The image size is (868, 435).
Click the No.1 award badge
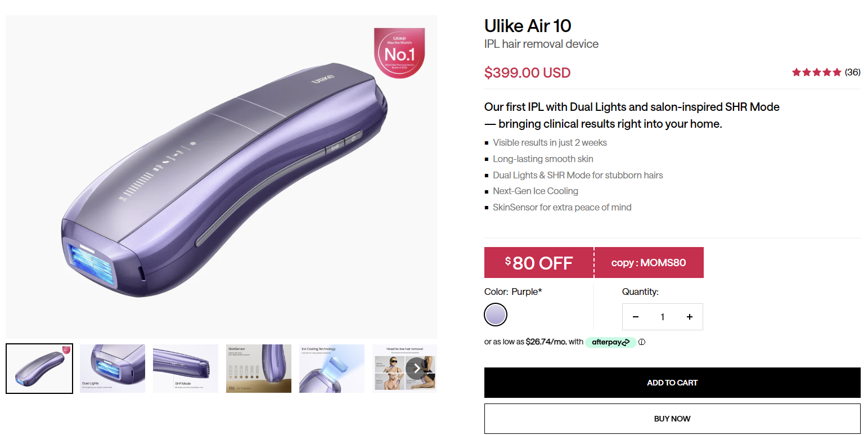399,53
